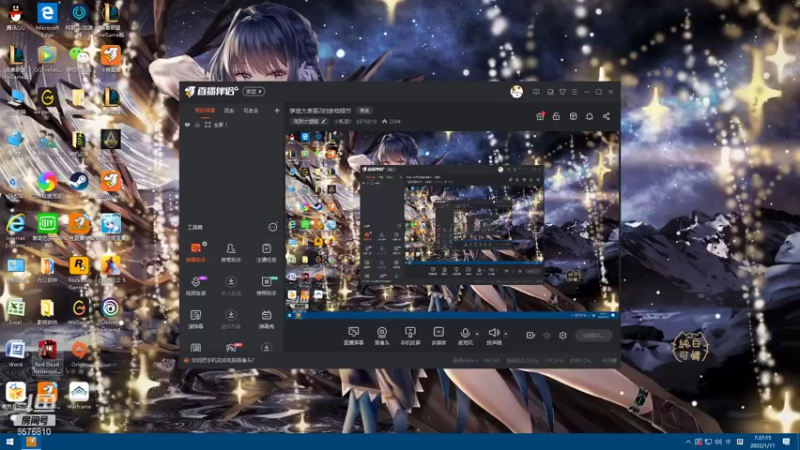Open the Excel desktop shortcut
This screenshot has height=450, width=800.
pyautogui.click(x=15, y=311)
